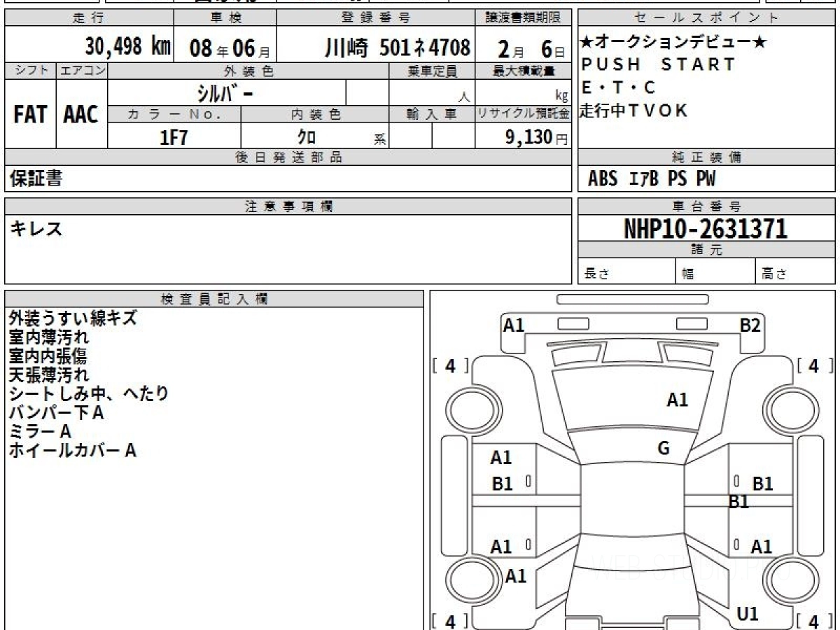
Task: Select the 内装色 header
Action: point(316,114)
